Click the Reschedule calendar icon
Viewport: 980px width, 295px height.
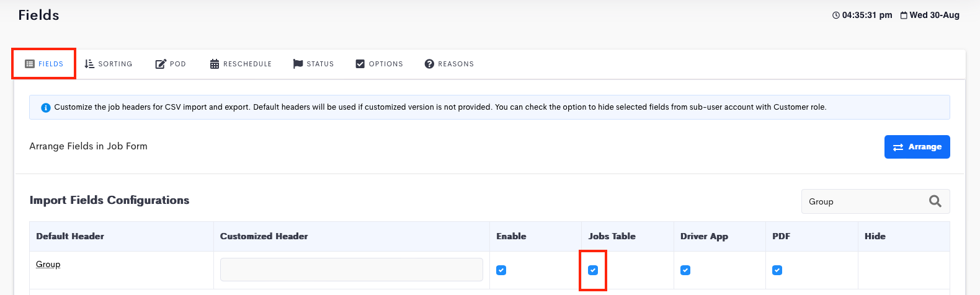[x=215, y=64]
